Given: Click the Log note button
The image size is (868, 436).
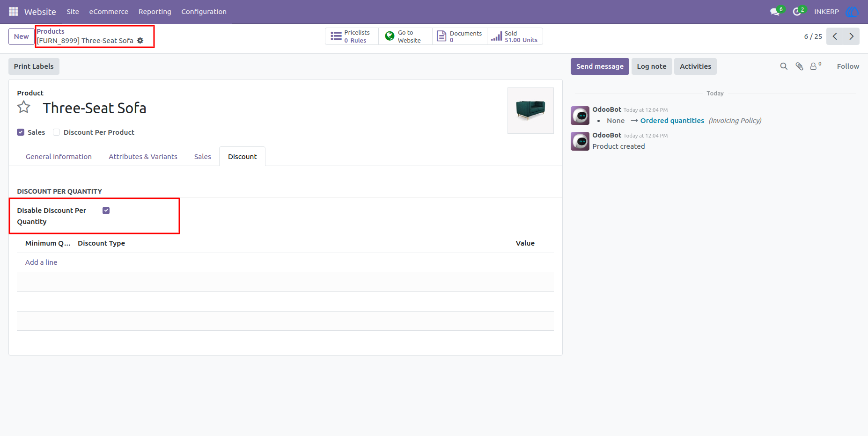Looking at the screenshot, I should 651,66.
